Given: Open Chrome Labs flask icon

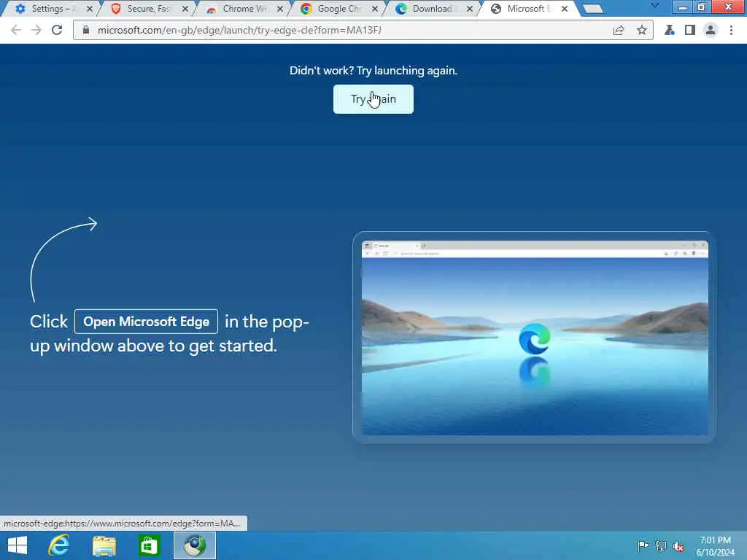Looking at the screenshot, I should click(x=670, y=30).
